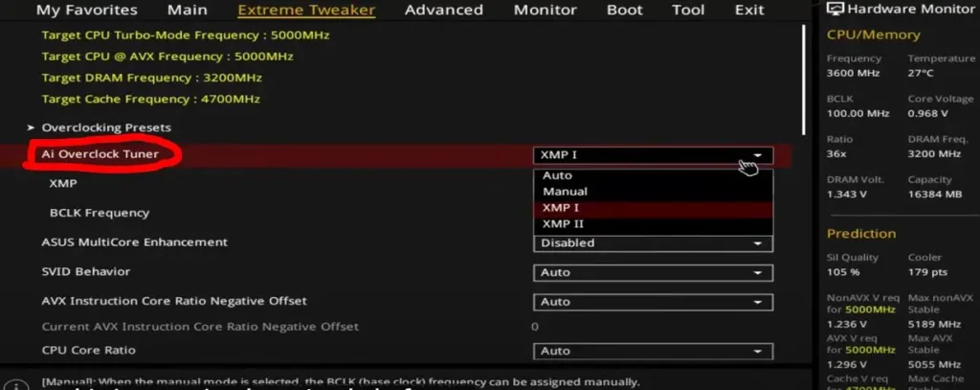Click the 5189 MHz max nonAVX value
This screenshot has height=390, width=980.
tap(934, 324)
